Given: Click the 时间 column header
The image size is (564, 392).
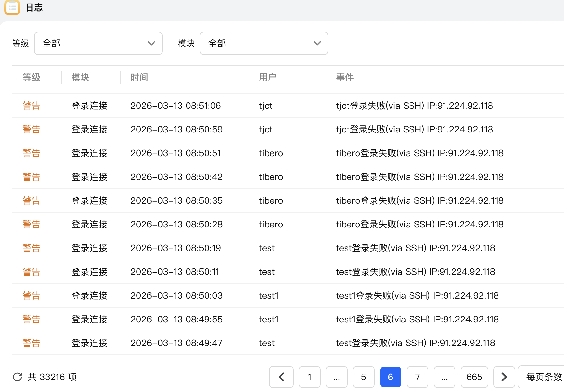Looking at the screenshot, I should (139, 77).
